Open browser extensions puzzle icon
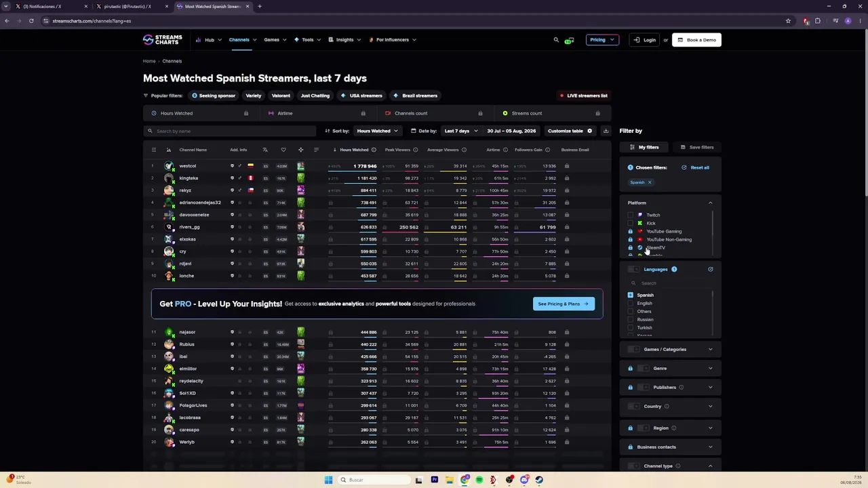868x488 pixels. [818, 21]
